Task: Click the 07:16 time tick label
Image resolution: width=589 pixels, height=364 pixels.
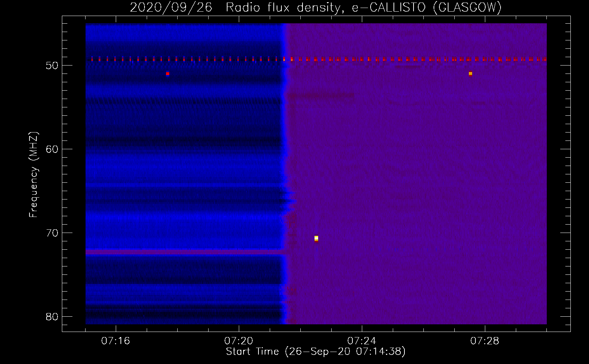Action: click(116, 341)
